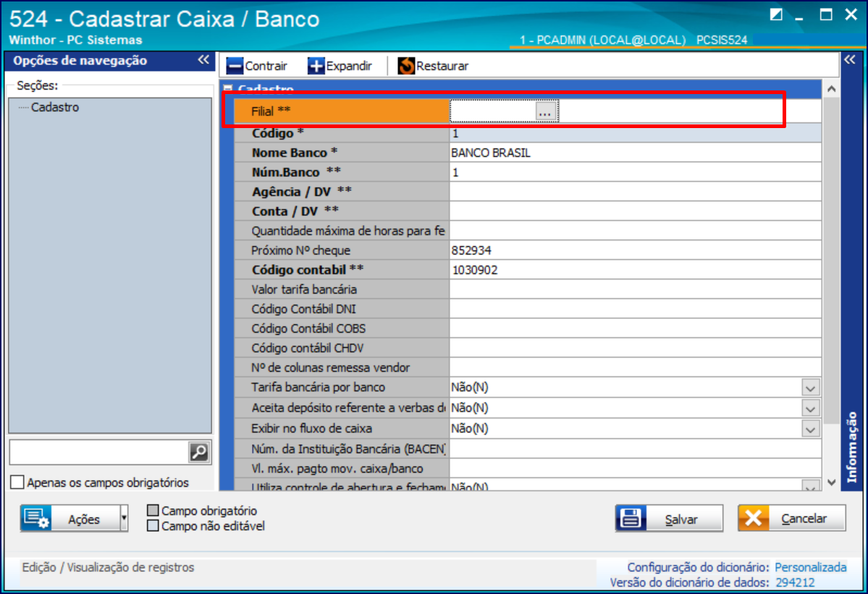Open Aceita depósito referente a verbas dropdown

pos(810,408)
